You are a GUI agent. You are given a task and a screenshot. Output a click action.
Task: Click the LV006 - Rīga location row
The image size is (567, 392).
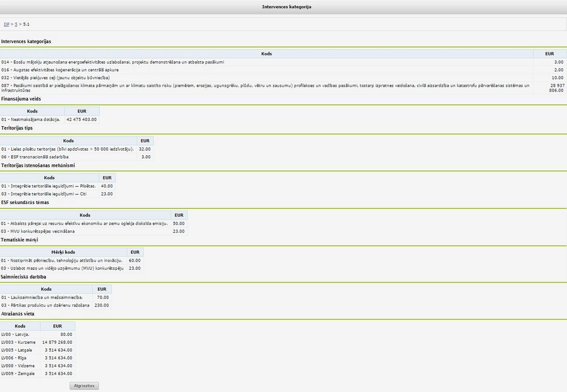pyautogui.click(x=37, y=358)
